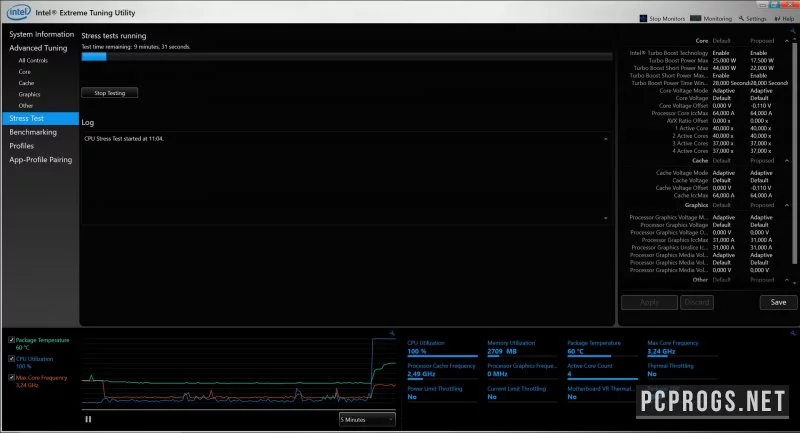
Task: Select Other under Advanced Tuning
Action: (26, 106)
